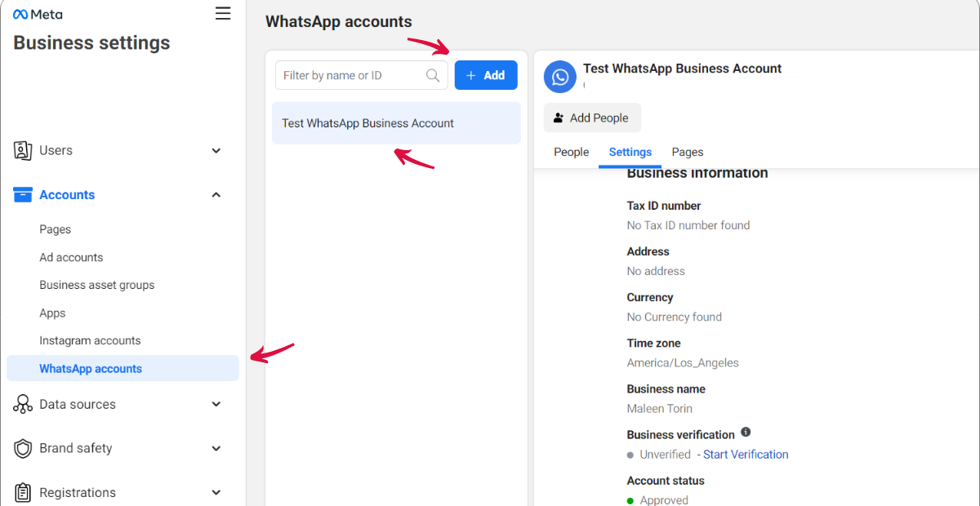
Task: Select WhatsApp accounts in sidebar
Action: (x=122, y=368)
